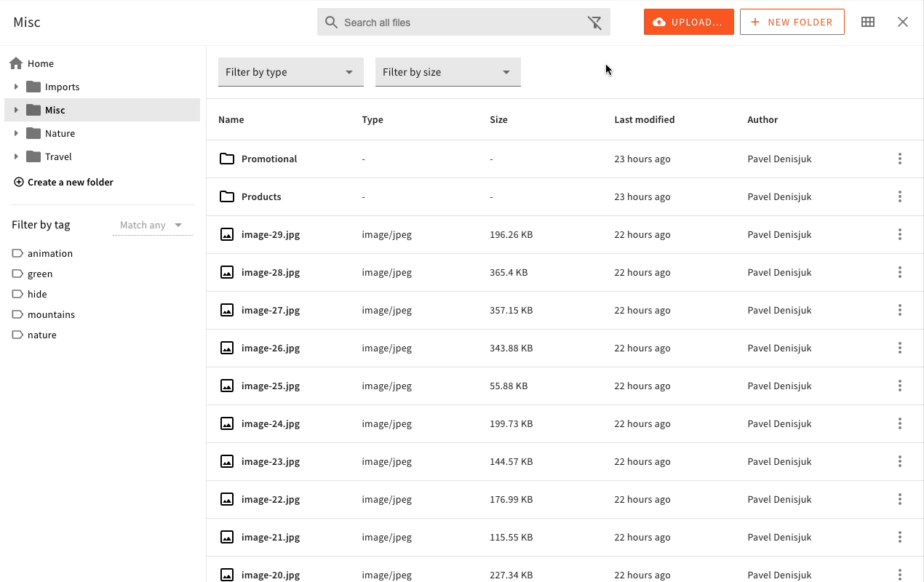
Task: Expand the Imports folder tree arrow
Action: click(x=16, y=87)
